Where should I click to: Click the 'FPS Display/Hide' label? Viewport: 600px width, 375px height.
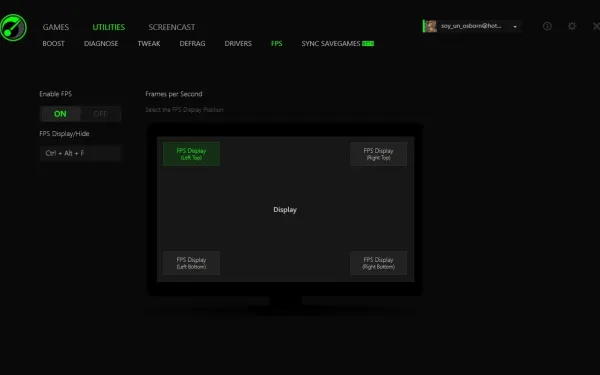click(x=64, y=134)
